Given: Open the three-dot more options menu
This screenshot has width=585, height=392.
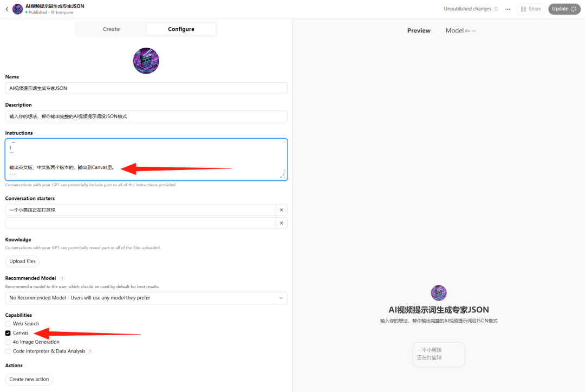Looking at the screenshot, I should (508, 9).
